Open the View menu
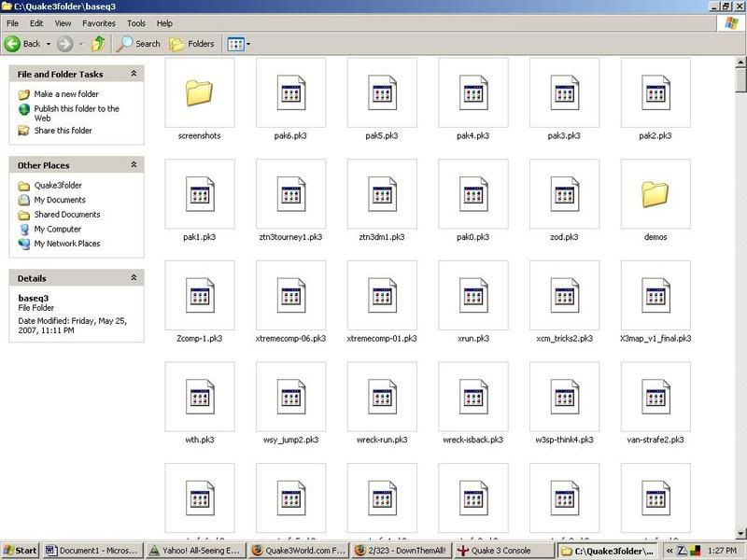The height and width of the screenshot is (560, 747). click(63, 23)
